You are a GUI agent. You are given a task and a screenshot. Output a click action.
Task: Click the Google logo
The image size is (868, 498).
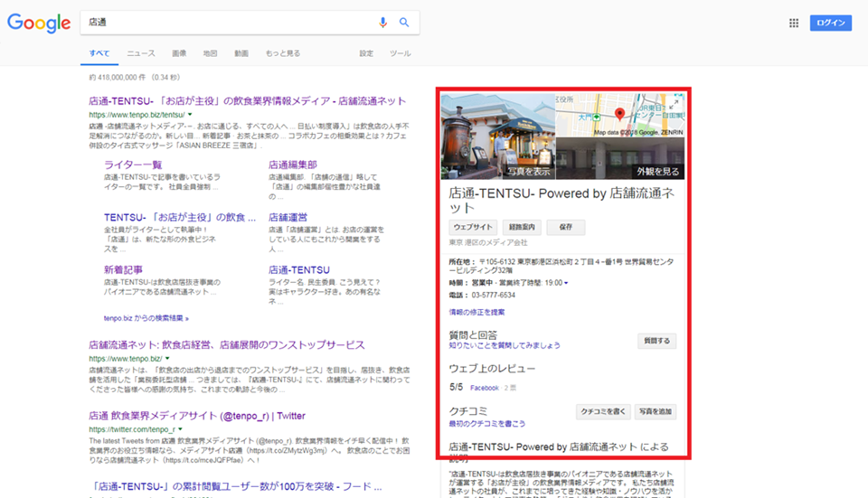point(39,23)
